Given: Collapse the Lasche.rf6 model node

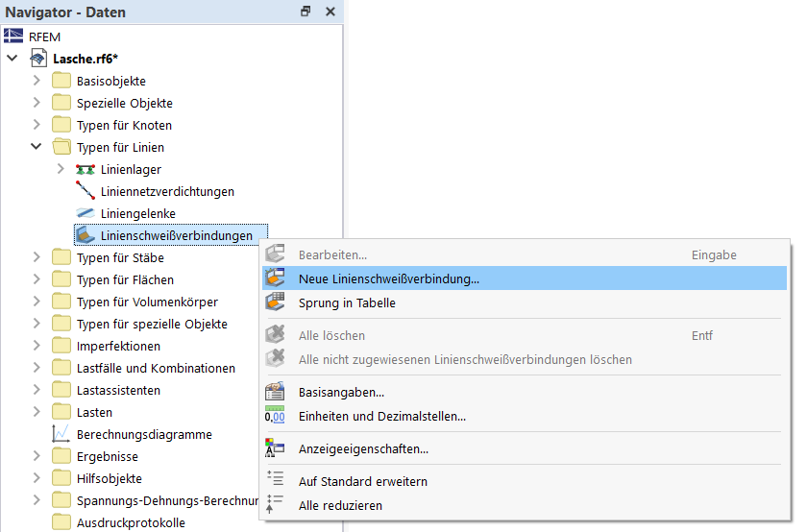Looking at the screenshot, I should pos(12,59).
